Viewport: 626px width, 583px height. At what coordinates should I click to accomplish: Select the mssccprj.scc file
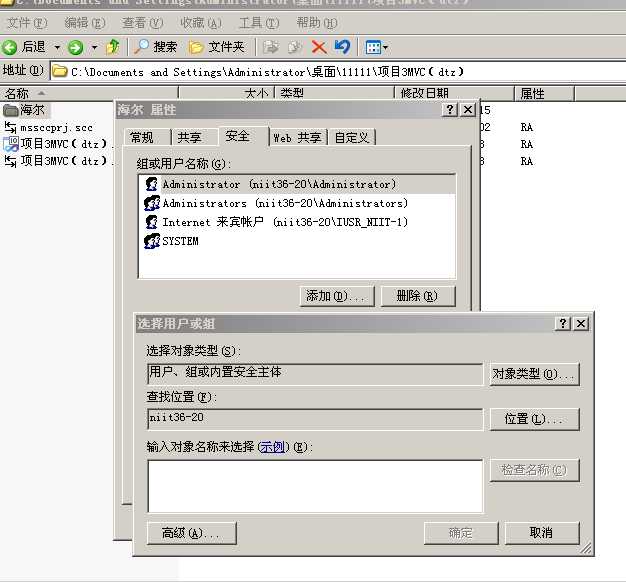tap(49, 128)
